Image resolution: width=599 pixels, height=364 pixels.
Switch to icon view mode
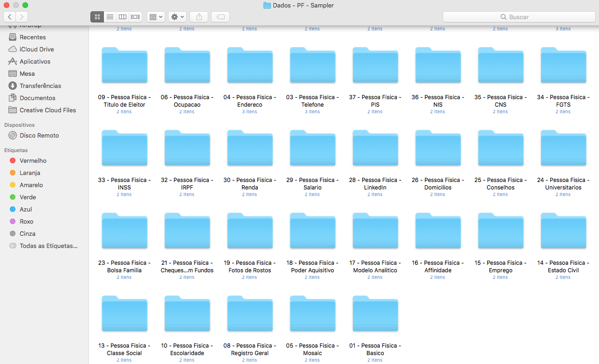(x=97, y=17)
